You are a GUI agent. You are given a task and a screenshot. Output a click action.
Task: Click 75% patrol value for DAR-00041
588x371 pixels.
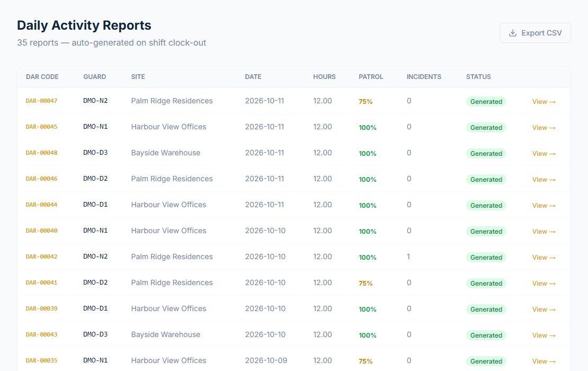pos(366,283)
